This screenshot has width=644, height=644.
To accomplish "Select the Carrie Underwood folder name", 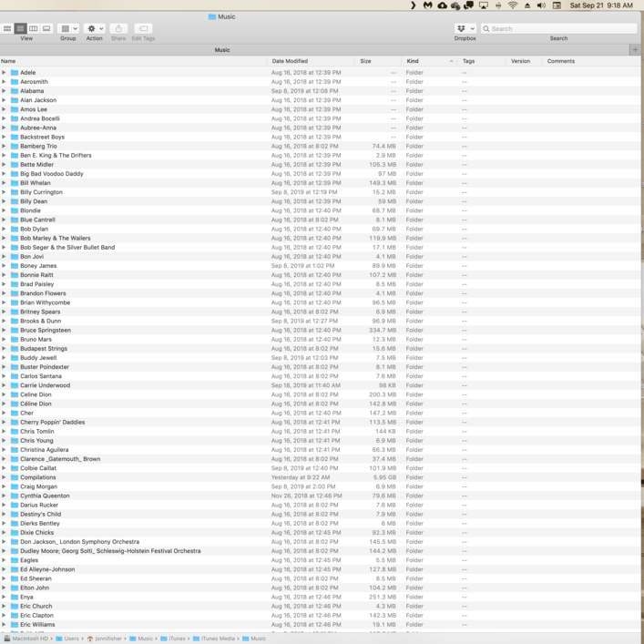I will point(46,385).
